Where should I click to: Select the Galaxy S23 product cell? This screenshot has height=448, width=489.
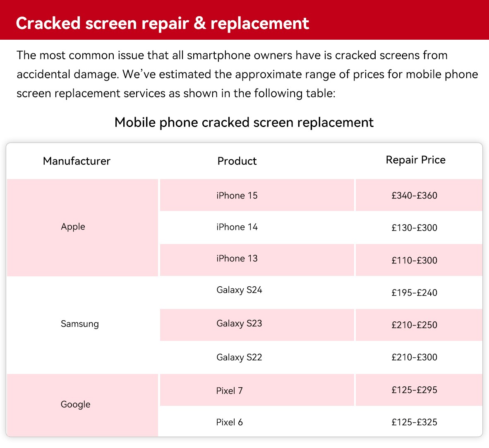tap(239, 323)
